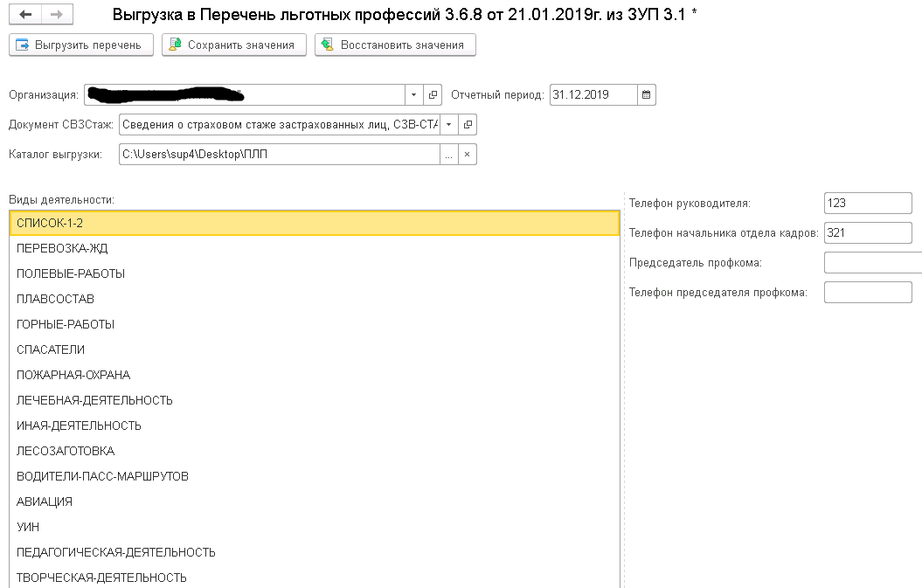922x588 pixels.
Task: Open the calendar for Отчетный период
Action: coord(646,94)
